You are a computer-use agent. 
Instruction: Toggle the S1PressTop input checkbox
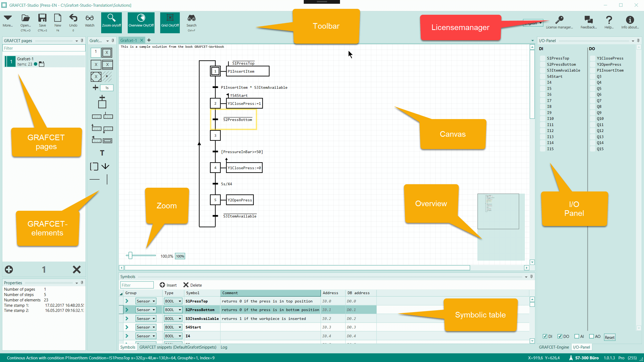pos(543,58)
